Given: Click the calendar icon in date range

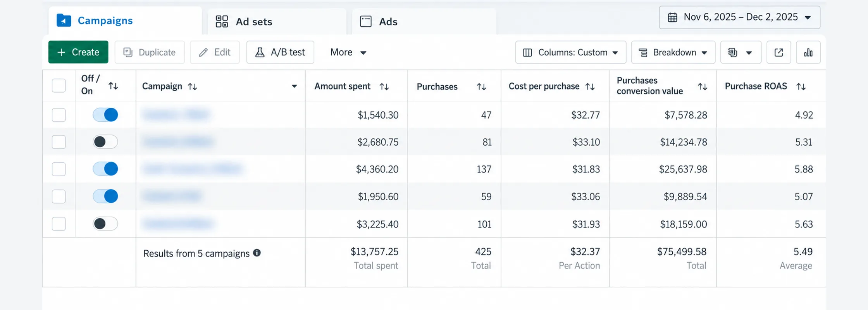Looking at the screenshot, I should pyautogui.click(x=672, y=17).
